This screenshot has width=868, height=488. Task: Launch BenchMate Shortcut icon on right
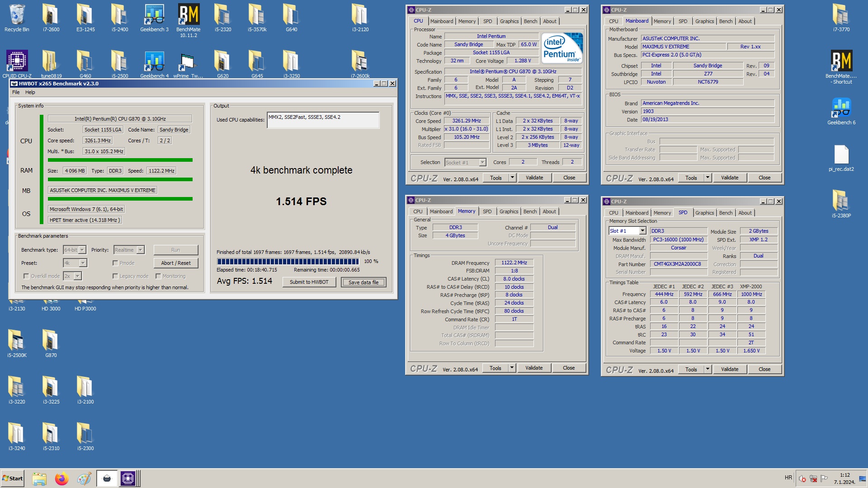pyautogui.click(x=841, y=67)
